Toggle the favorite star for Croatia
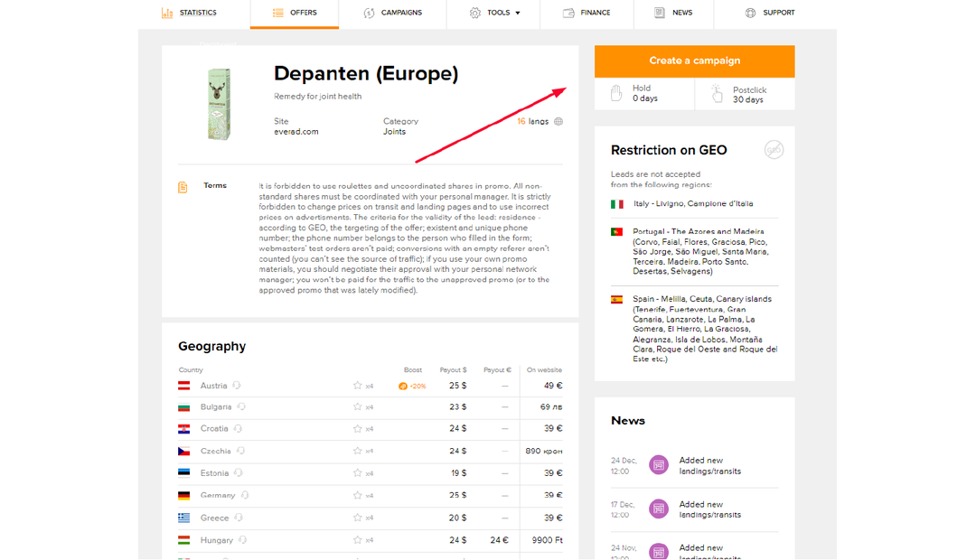Image resolution: width=976 pixels, height=560 pixels. point(358,429)
